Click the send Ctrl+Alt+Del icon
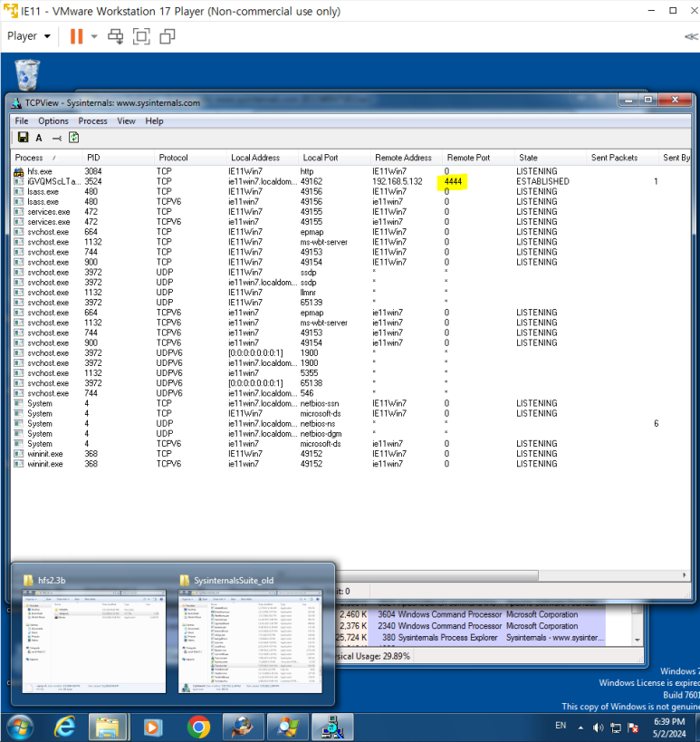Screen dimensions: 700x742 tap(115, 36)
